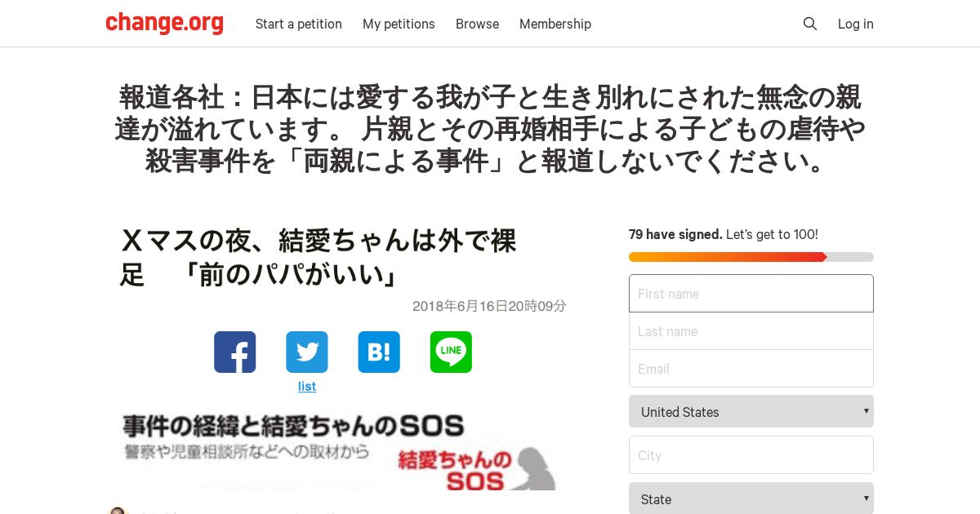Open the search magnifier icon
This screenshot has height=514, width=980.
(x=810, y=24)
